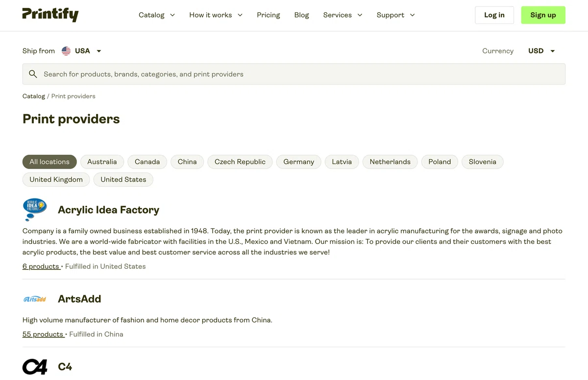Filter providers by China
The image size is (588, 380).
click(x=187, y=162)
